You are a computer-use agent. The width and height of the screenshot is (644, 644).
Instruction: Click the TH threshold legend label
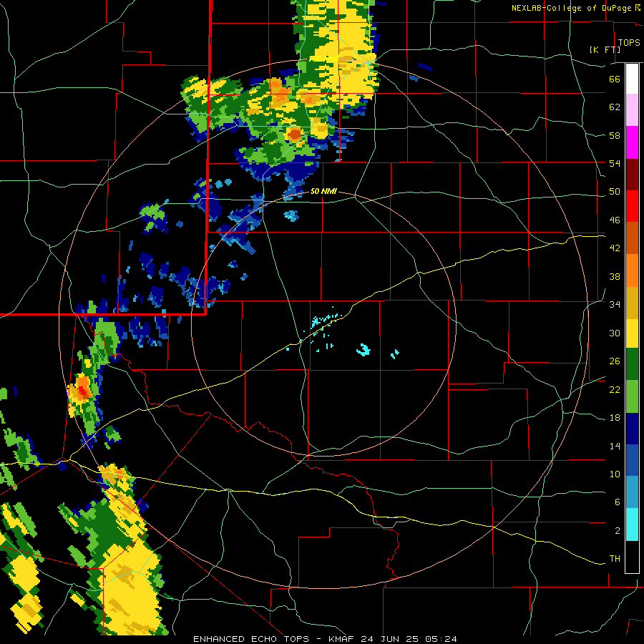tap(615, 559)
